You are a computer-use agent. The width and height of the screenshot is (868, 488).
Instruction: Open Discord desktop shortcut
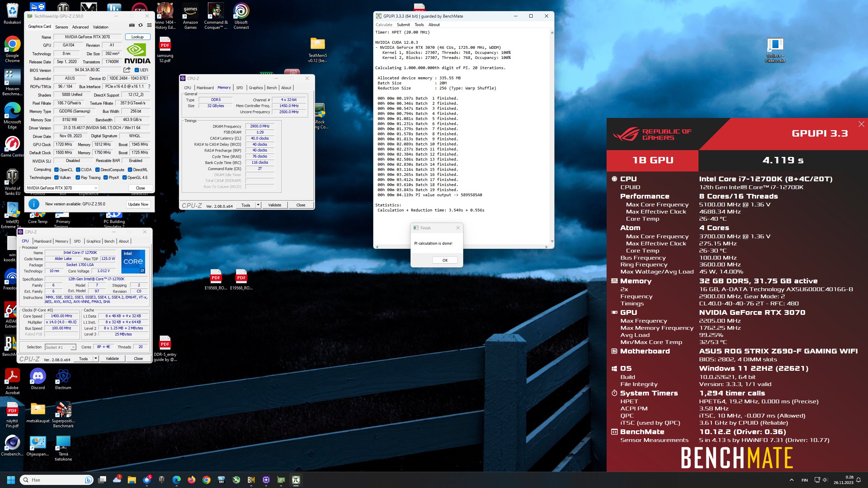pos(38,379)
